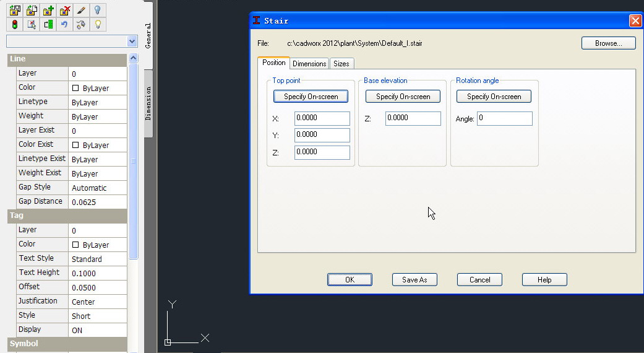Click the blue undo arrow icon

click(64, 25)
